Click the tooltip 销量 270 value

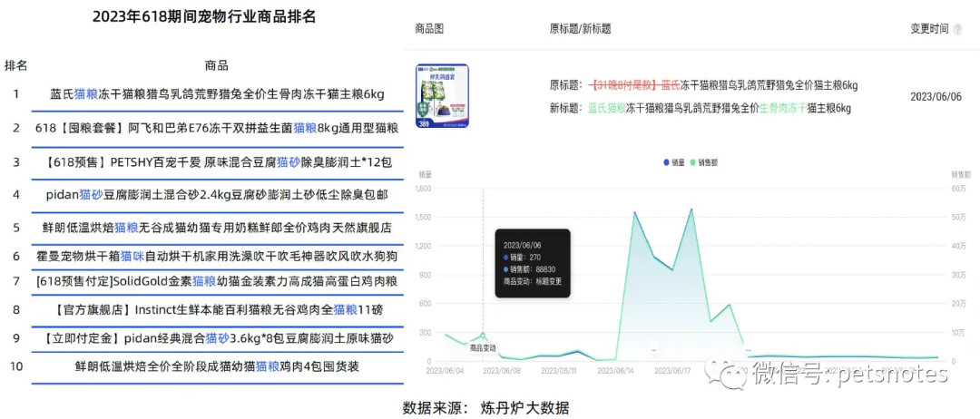coord(522,258)
